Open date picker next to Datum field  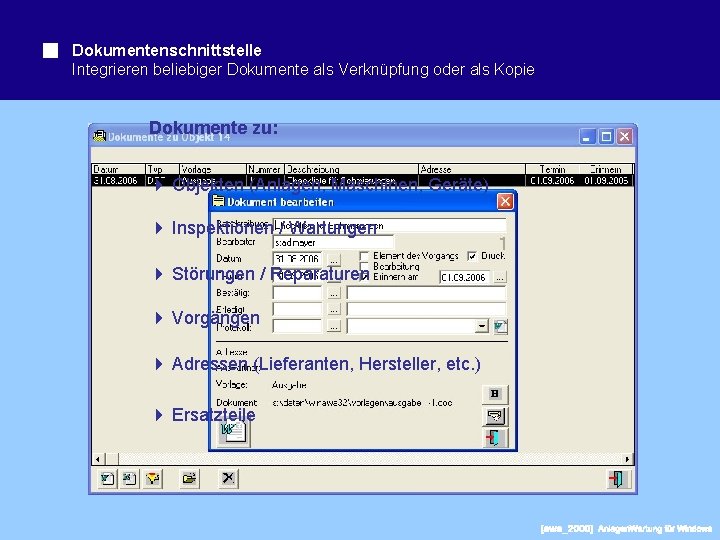[334, 260]
